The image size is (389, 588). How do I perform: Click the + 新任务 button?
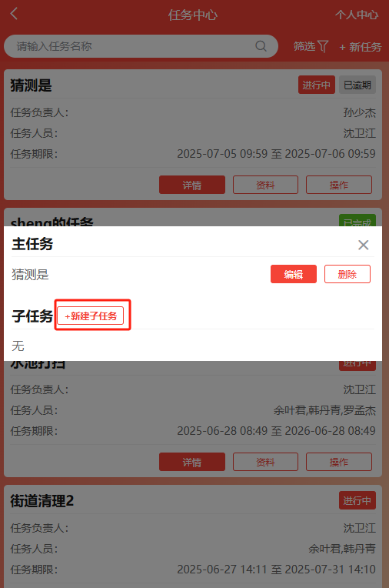(360, 47)
